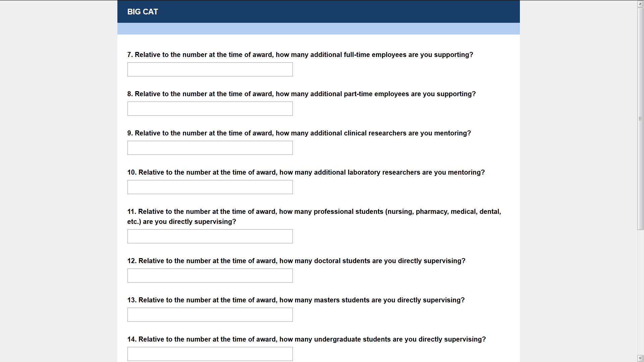Click question 8 label about part-time employees

tap(301, 94)
